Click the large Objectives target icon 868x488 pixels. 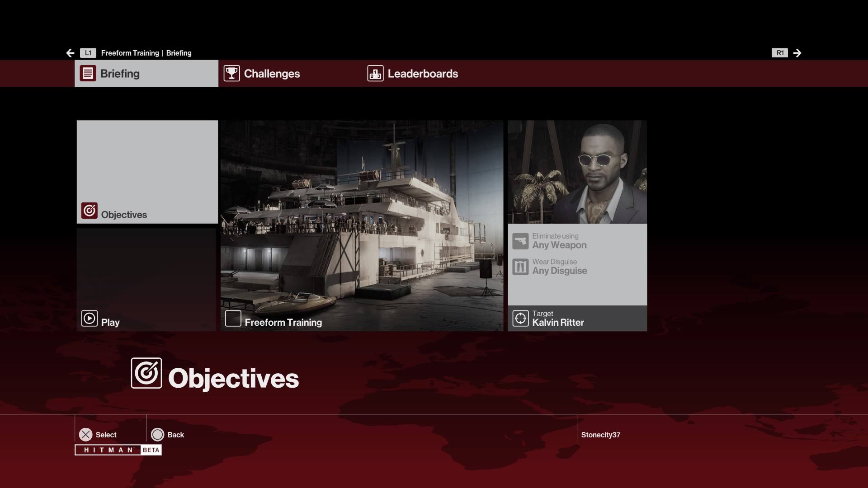146,373
